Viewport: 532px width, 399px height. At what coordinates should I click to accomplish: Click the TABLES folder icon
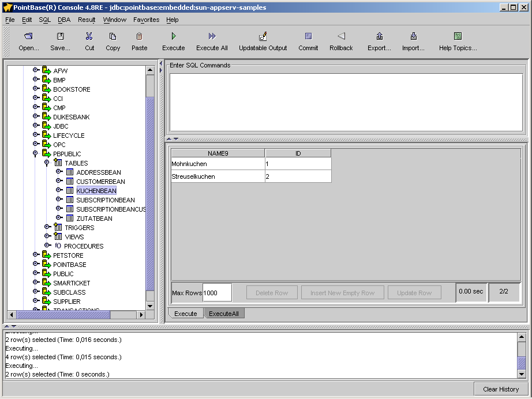58,163
